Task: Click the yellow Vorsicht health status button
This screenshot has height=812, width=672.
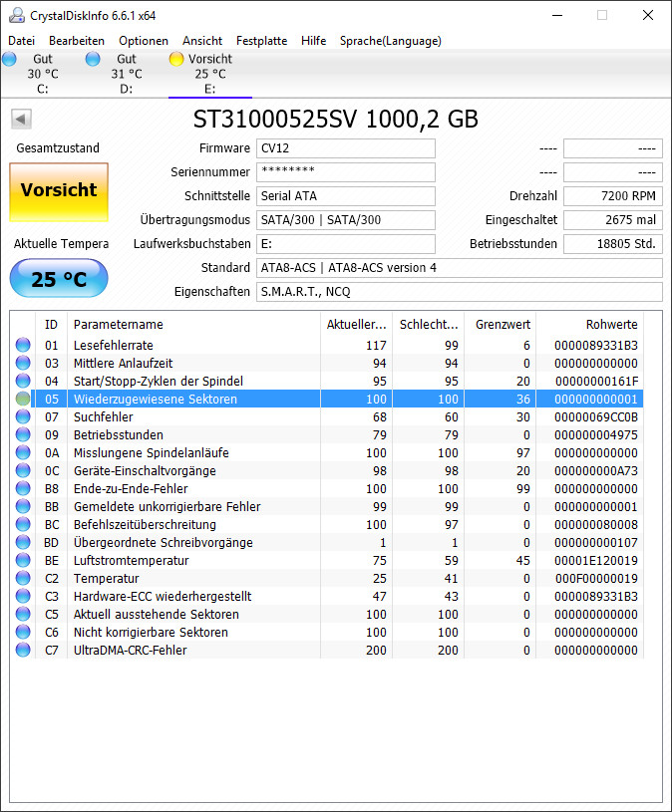Action: pyautogui.click(x=59, y=192)
